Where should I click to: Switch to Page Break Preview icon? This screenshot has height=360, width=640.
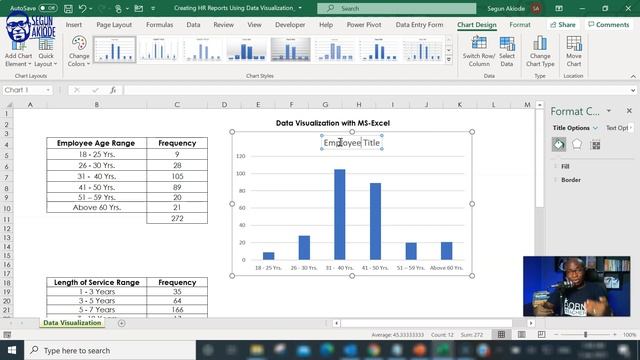pyautogui.click(x=541, y=335)
